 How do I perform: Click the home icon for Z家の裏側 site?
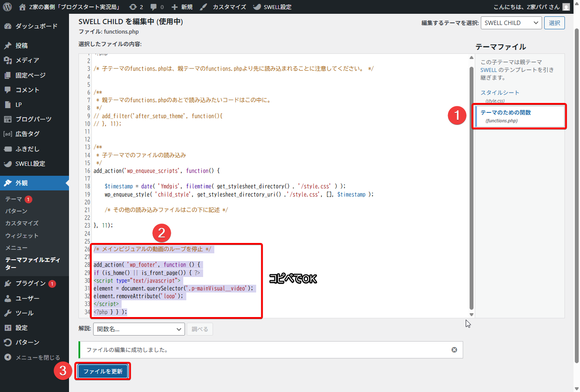(x=22, y=7)
